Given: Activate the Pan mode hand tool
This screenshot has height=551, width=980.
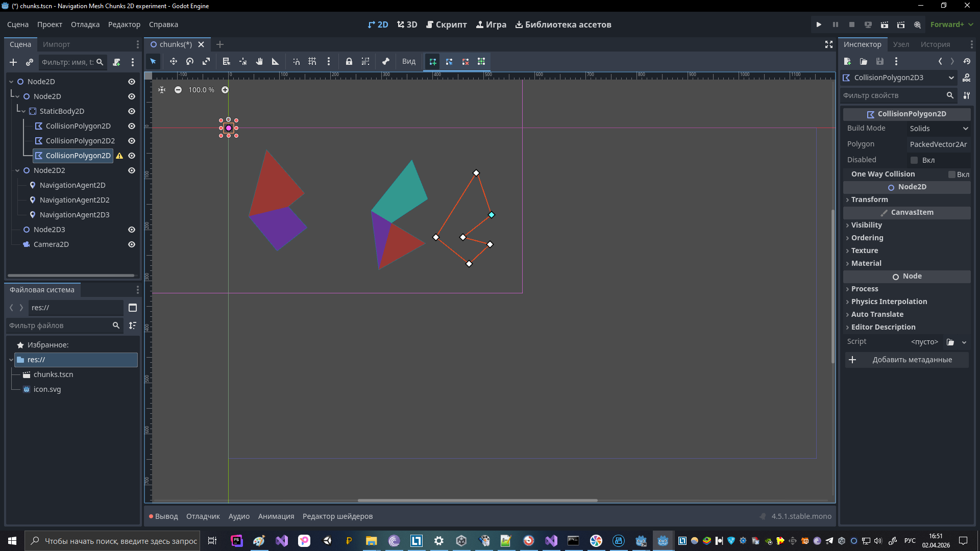Looking at the screenshot, I should tap(259, 61).
